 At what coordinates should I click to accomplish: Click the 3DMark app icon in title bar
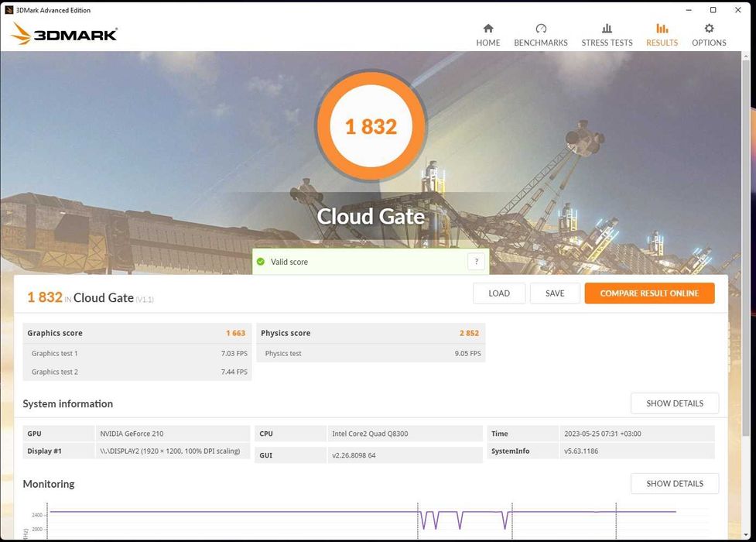tap(9, 9)
